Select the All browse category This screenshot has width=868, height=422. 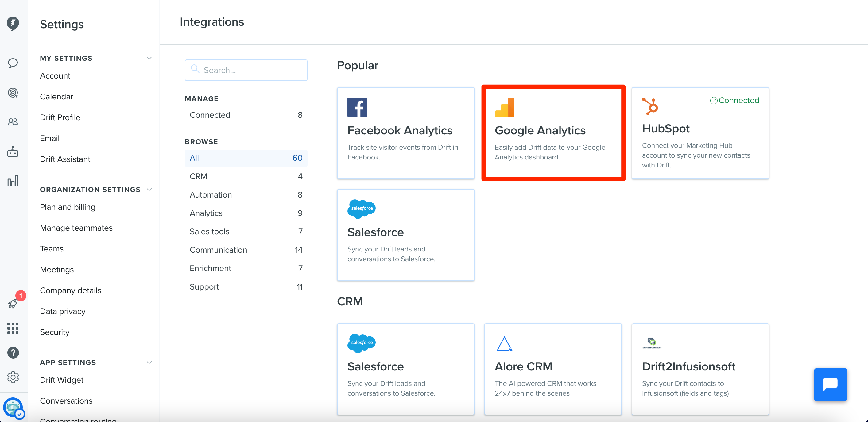point(246,158)
